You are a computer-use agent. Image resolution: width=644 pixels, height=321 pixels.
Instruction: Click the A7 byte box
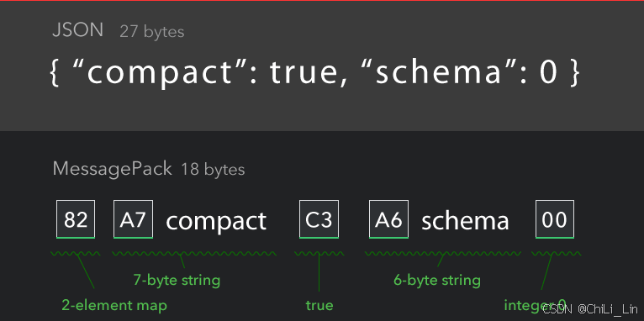point(133,219)
